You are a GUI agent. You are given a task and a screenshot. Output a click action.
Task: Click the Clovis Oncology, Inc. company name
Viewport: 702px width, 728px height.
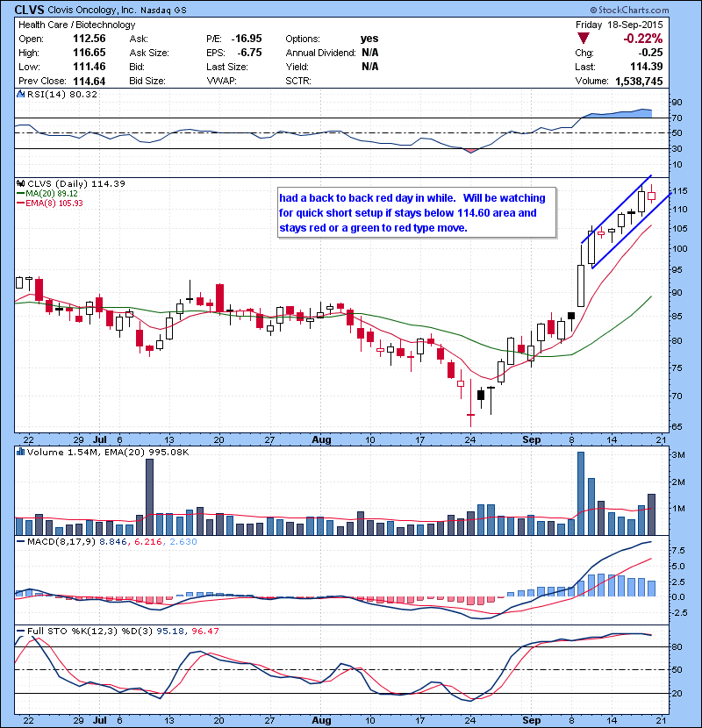(x=91, y=10)
